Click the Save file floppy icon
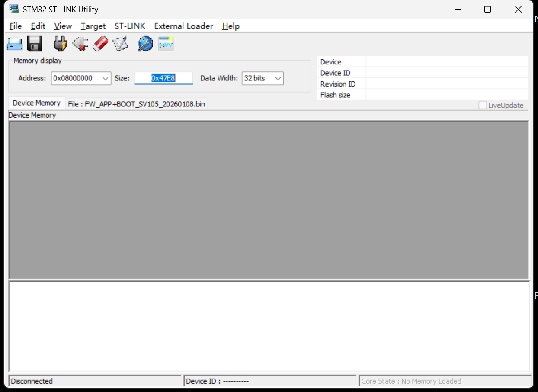The width and height of the screenshot is (538, 392). tap(34, 44)
